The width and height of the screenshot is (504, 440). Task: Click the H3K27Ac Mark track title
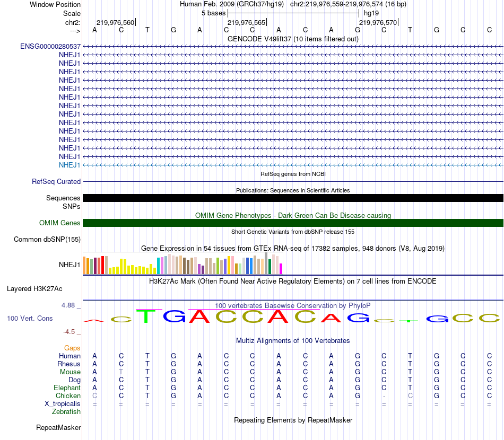coord(293,281)
